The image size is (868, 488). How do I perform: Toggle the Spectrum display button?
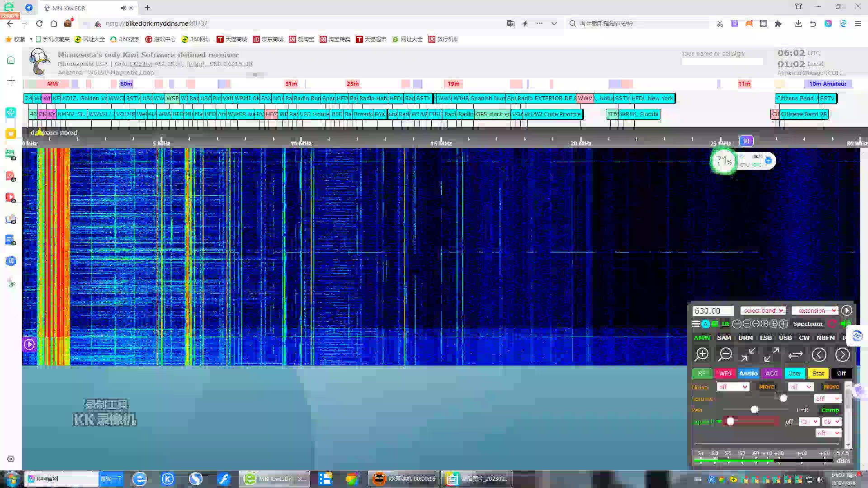[x=807, y=324]
